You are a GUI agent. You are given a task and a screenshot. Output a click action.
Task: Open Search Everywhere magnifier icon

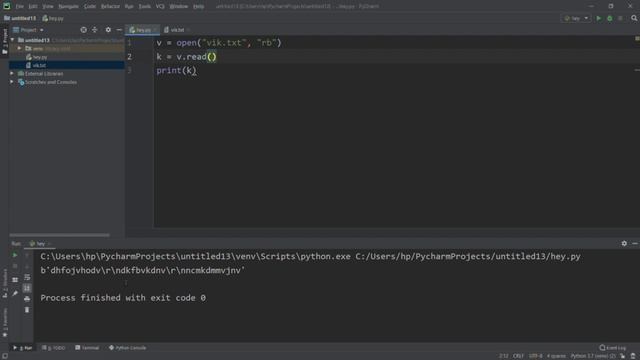tap(634, 18)
